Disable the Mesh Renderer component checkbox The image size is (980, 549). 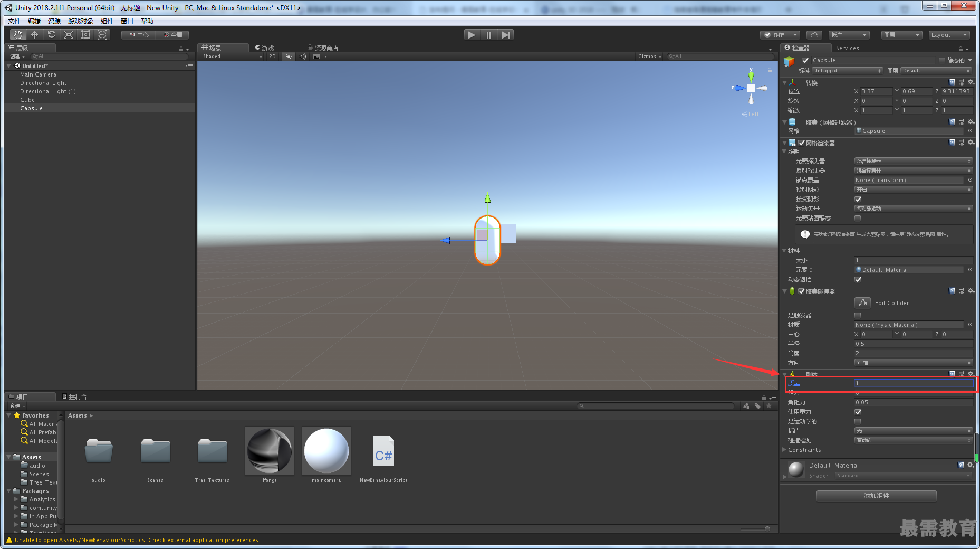[802, 143]
